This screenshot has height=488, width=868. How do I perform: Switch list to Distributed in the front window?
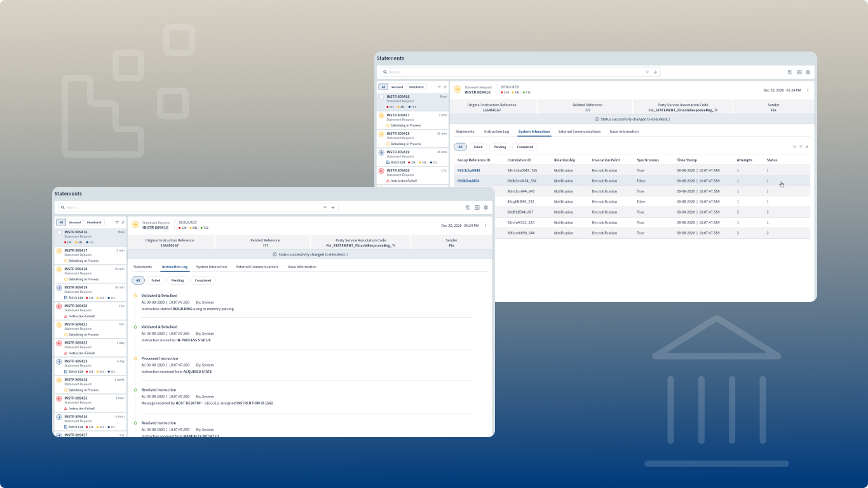tap(94, 222)
